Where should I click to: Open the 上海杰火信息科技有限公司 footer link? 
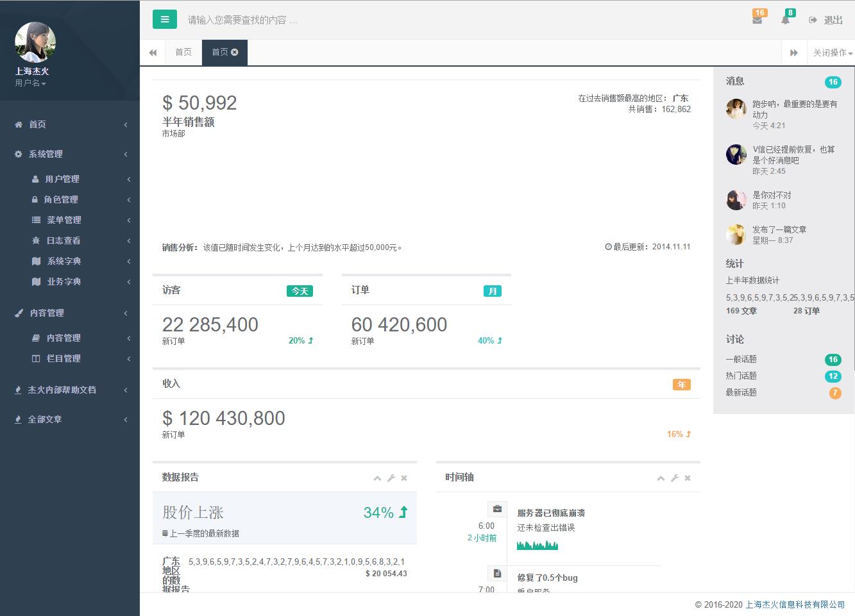795,604
